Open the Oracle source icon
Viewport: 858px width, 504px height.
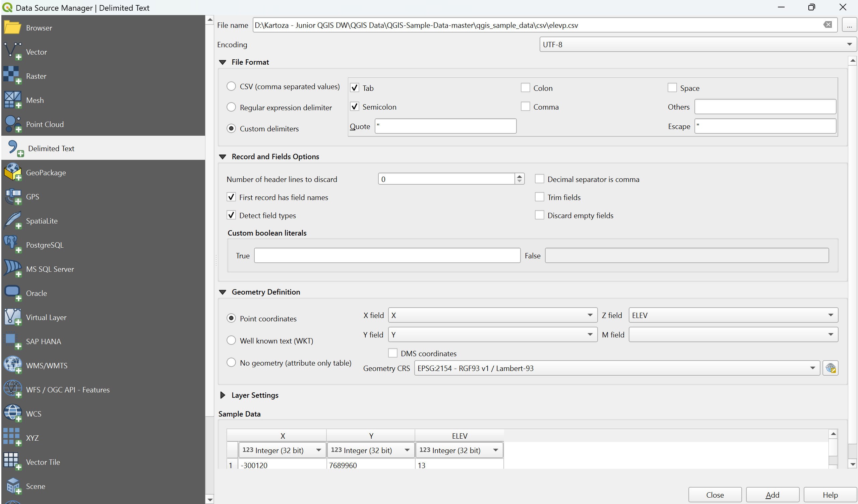tap(13, 293)
